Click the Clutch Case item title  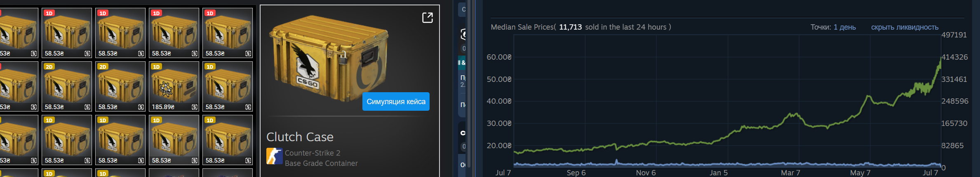[300, 137]
